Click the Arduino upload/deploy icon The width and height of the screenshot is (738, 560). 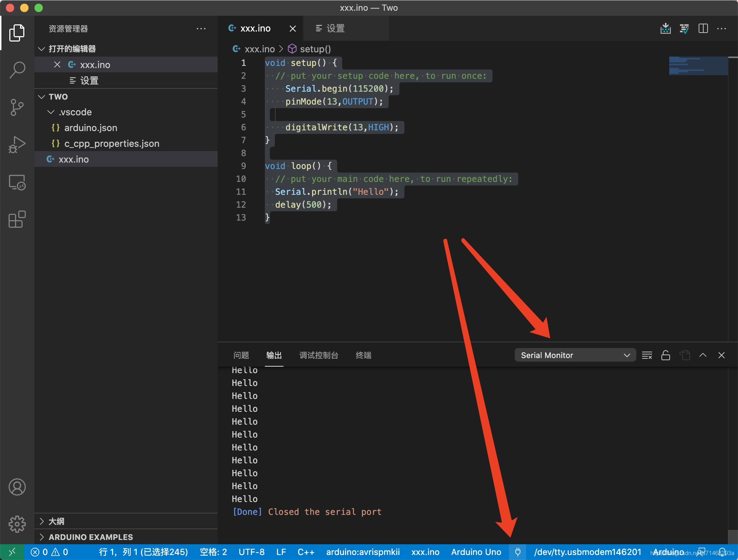pos(665,28)
